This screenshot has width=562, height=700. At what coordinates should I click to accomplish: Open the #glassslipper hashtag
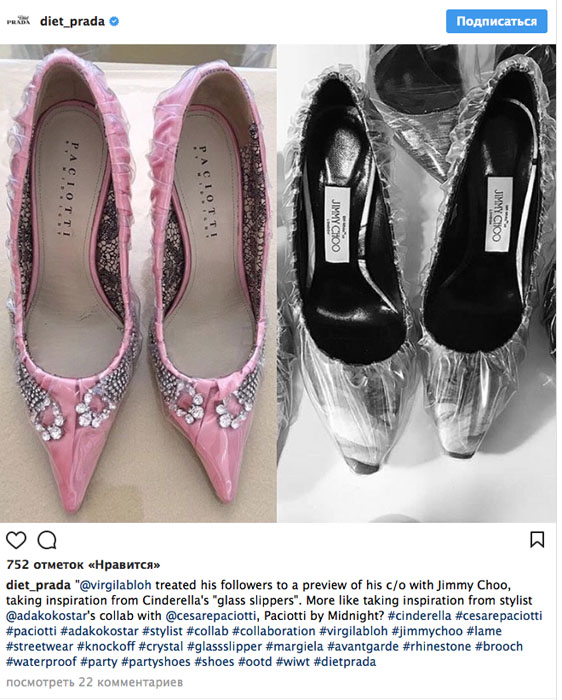(225, 646)
